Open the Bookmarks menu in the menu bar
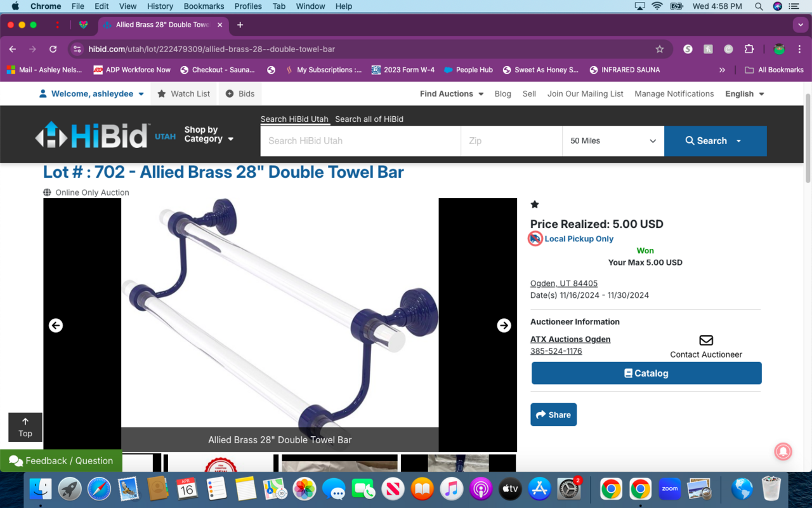The width and height of the screenshot is (812, 508). [x=204, y=6]
